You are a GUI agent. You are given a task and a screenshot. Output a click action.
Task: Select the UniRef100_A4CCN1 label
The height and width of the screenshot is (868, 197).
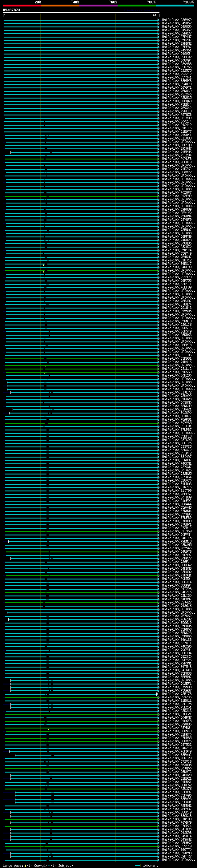[x=176, y=464]
